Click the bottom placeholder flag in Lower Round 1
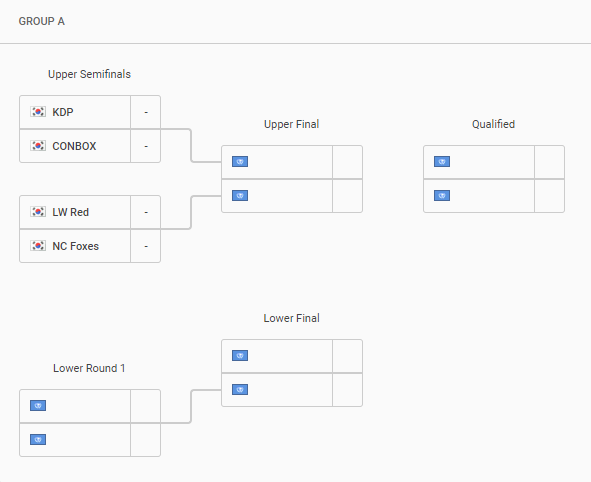Image resolution: width=591 pixels, height=482 pixels. click(x=38, y=439)
